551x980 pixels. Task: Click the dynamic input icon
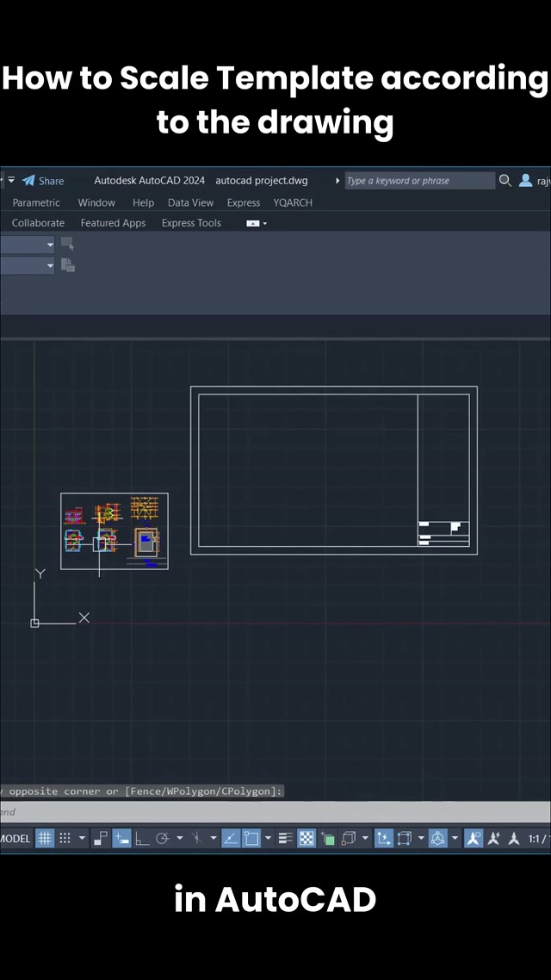point(122,838)
